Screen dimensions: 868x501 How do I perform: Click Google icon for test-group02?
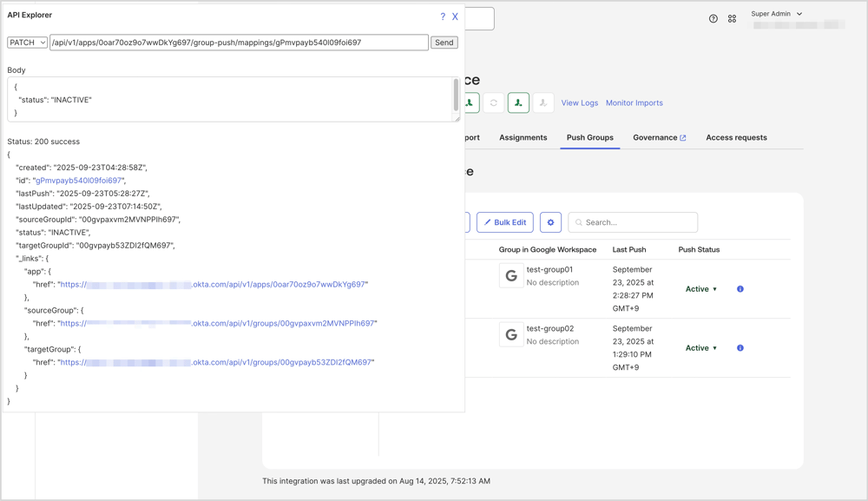[511, 334]
